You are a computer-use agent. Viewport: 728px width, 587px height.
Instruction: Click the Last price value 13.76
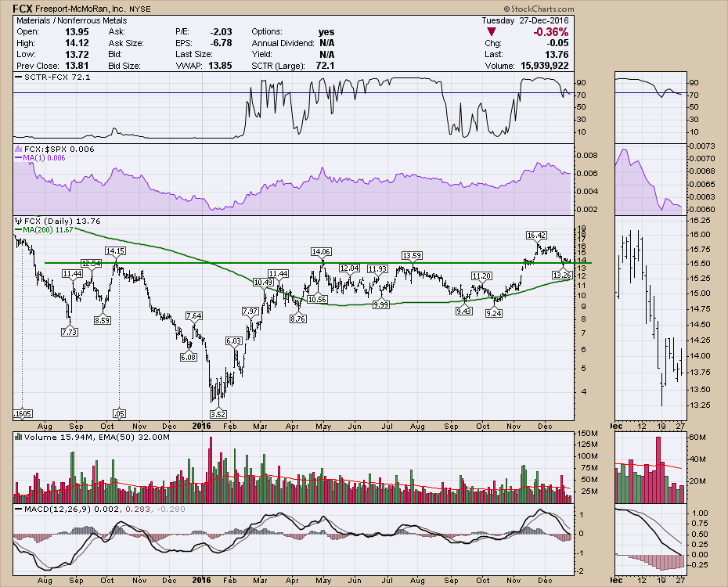click(557, 54)
